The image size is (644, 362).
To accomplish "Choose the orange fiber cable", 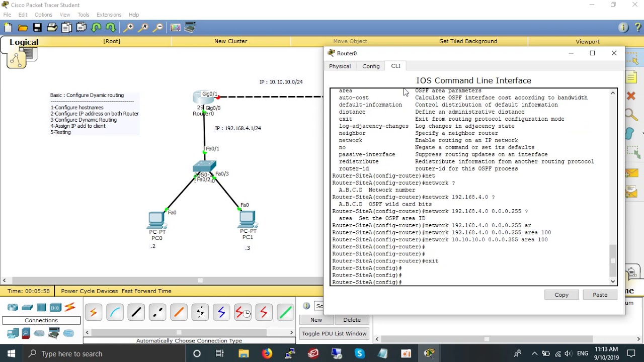I will 179,312.
